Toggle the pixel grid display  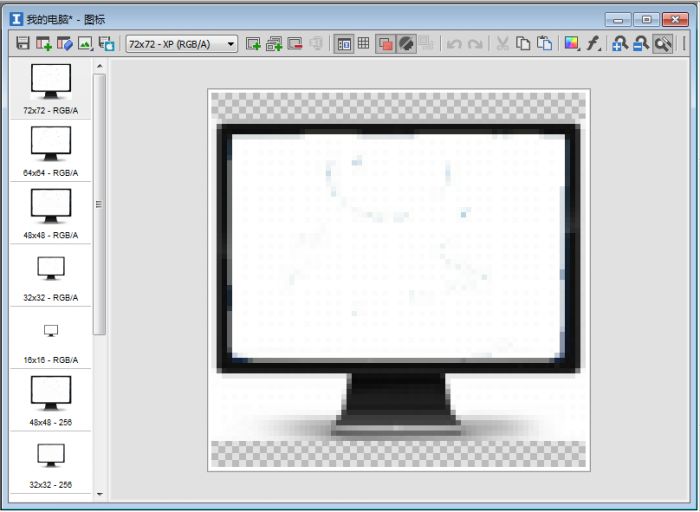363,43
